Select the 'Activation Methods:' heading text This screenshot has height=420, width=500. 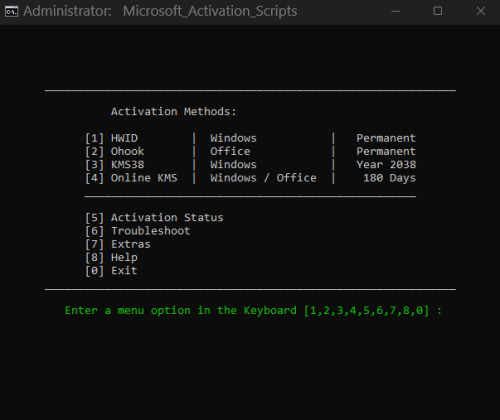[173, 111]
